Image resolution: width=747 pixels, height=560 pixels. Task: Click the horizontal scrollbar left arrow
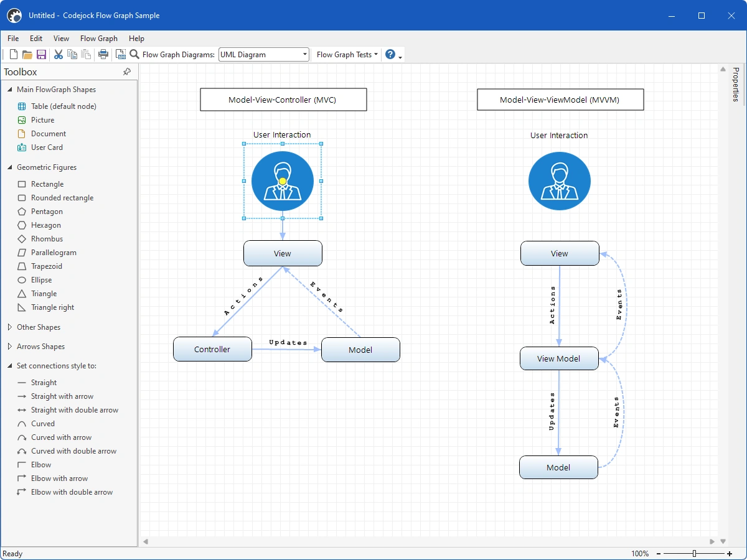[146, 542]
